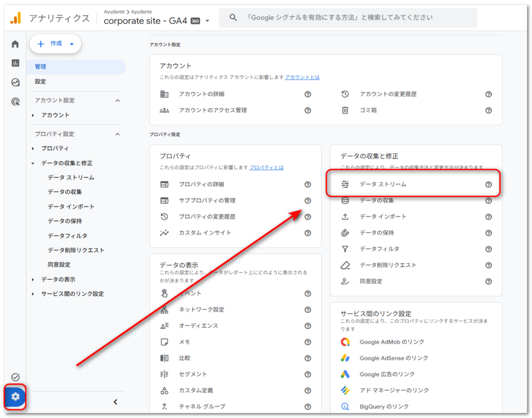Open ゴミ箱 in the account card
Viewport: 532px width, 418px height.
point(368,110)
